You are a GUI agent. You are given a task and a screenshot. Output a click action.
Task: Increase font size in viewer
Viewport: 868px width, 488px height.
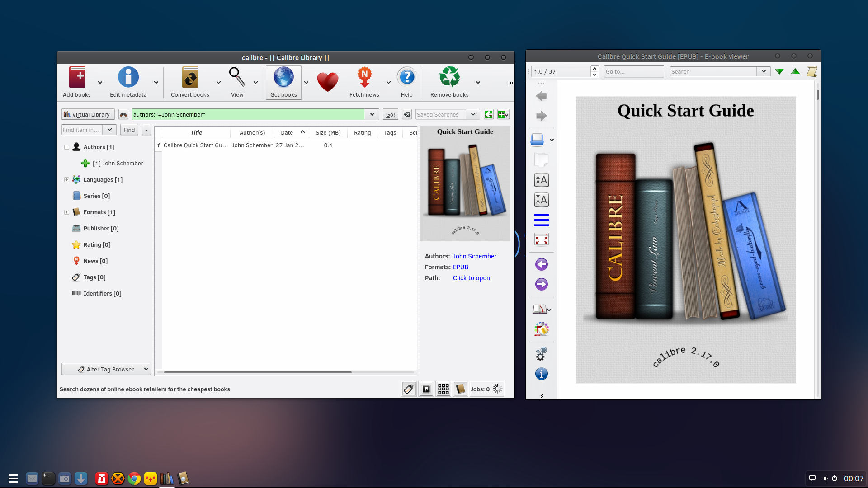pos(541,180)
